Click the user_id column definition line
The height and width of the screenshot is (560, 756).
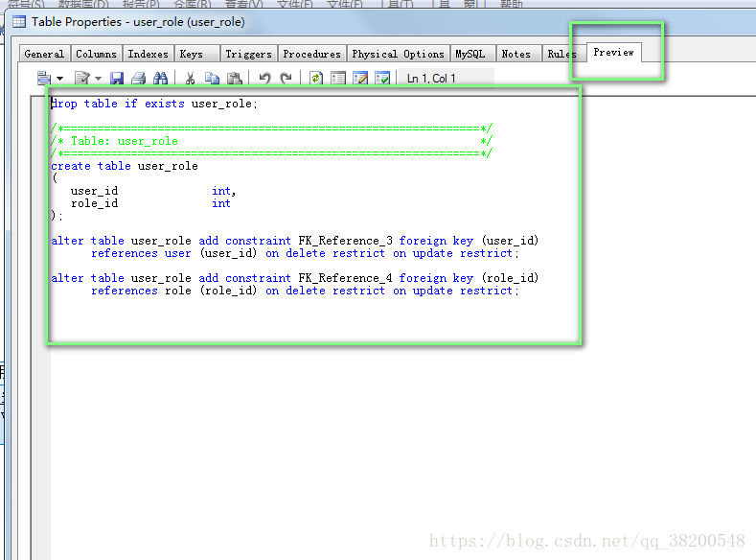(153, 191)
